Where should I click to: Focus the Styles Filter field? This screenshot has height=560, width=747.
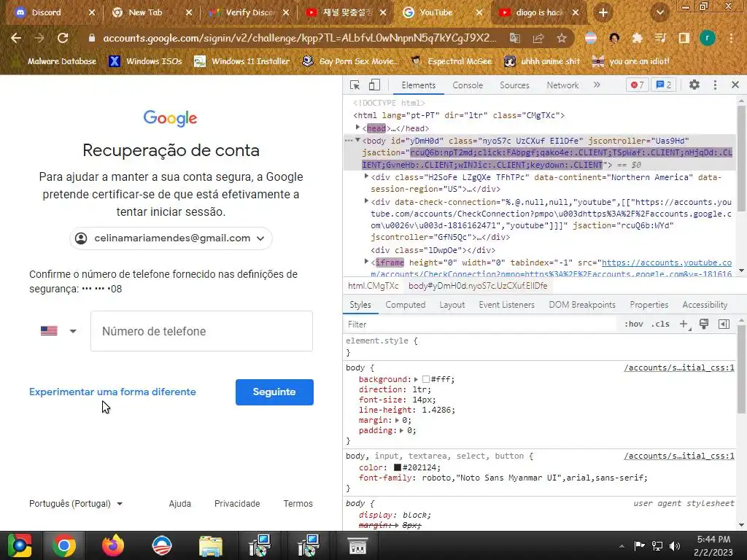tap(481, 324)
